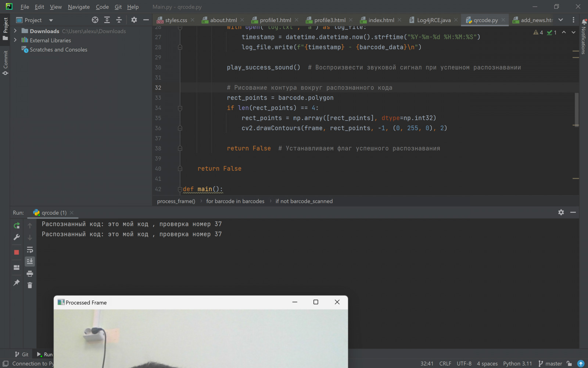Click the print icon in Run panel
Screen dimensions: 588x368
30,273
